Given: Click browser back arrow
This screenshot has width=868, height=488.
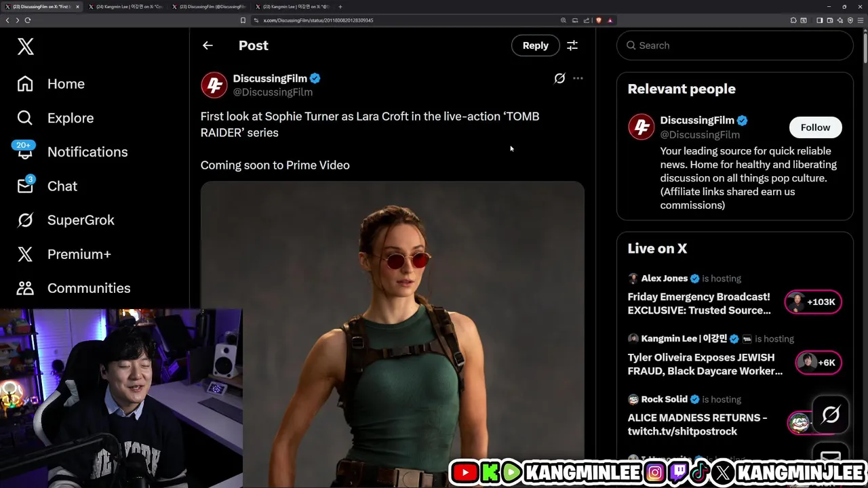Looking at the screenshot, I should pyautogui.click(x=7, y=20).
